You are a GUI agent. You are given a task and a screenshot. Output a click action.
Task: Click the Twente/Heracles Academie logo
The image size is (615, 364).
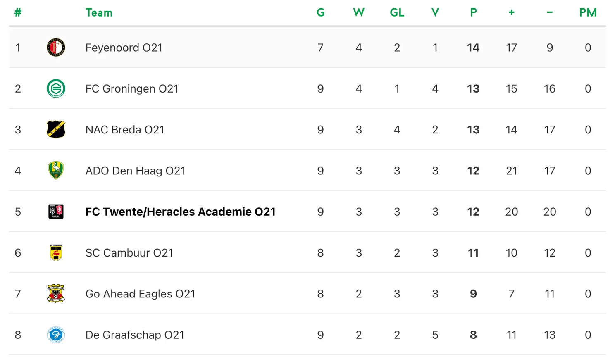point(56,212)
